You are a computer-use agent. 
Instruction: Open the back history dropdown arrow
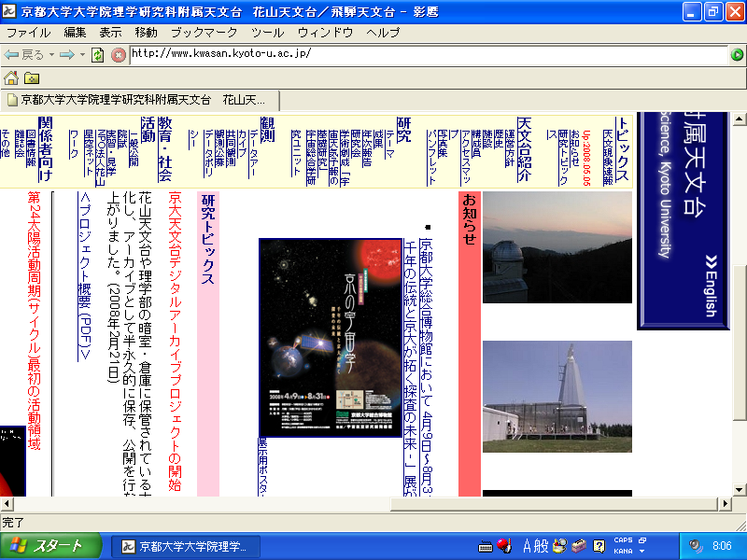click(51, 55)
